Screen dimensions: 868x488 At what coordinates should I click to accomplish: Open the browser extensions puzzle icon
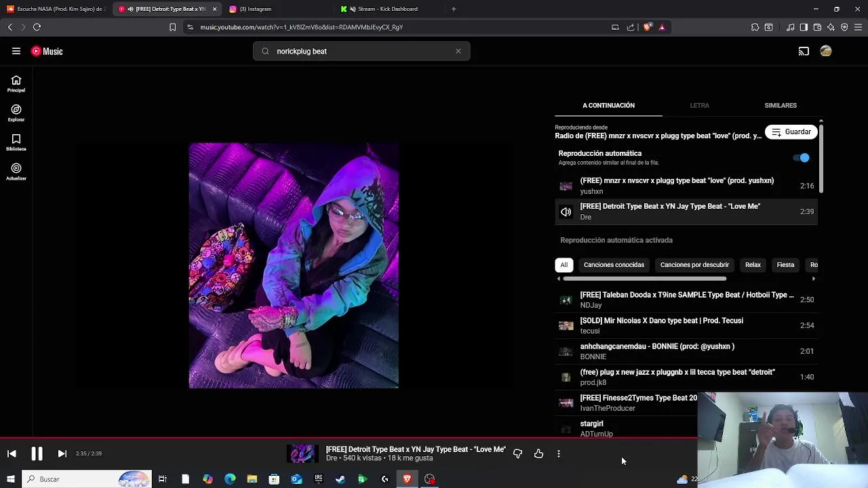coord(755,27)
